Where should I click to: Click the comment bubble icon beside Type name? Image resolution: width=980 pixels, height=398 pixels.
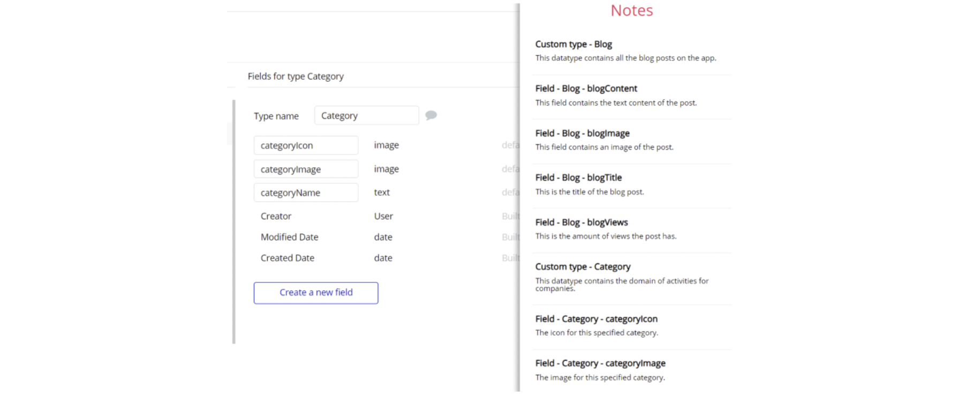coord(431,115)
